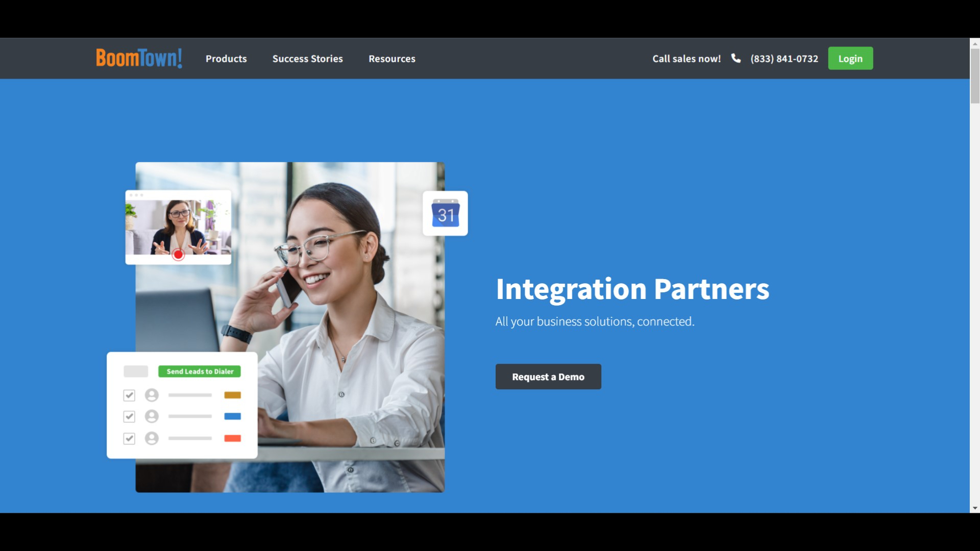Click the second user avatar icon in list
Image resolution: width=980 pixels, height=551 pixels.
pyautogui.click(x=152, y=416)
